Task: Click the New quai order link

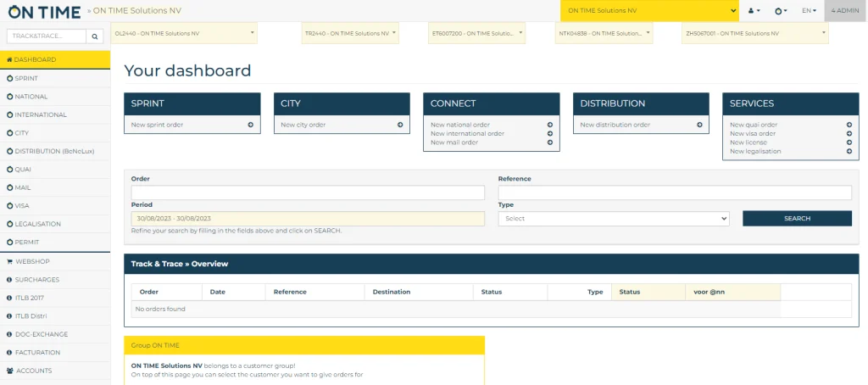Action: pos(754,125)
